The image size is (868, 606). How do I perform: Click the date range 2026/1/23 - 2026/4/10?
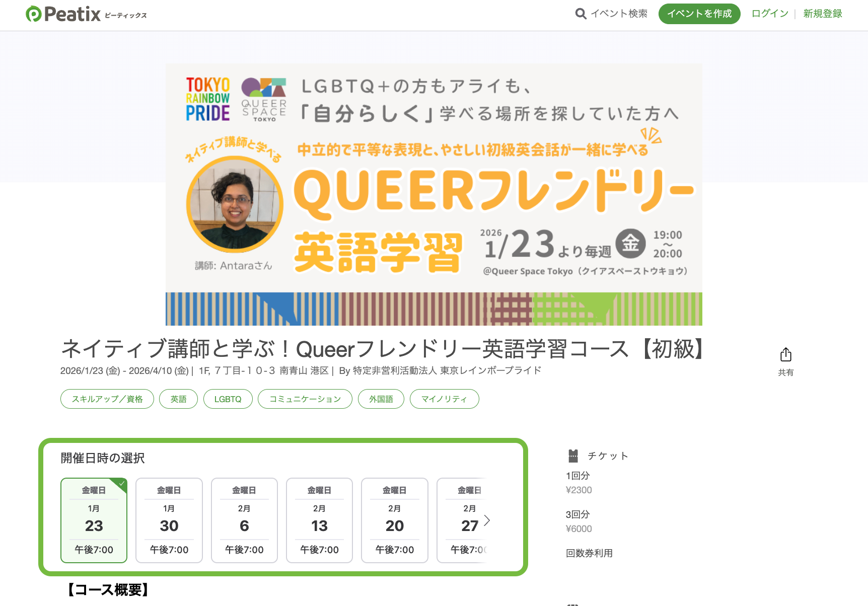coord(124,371)
